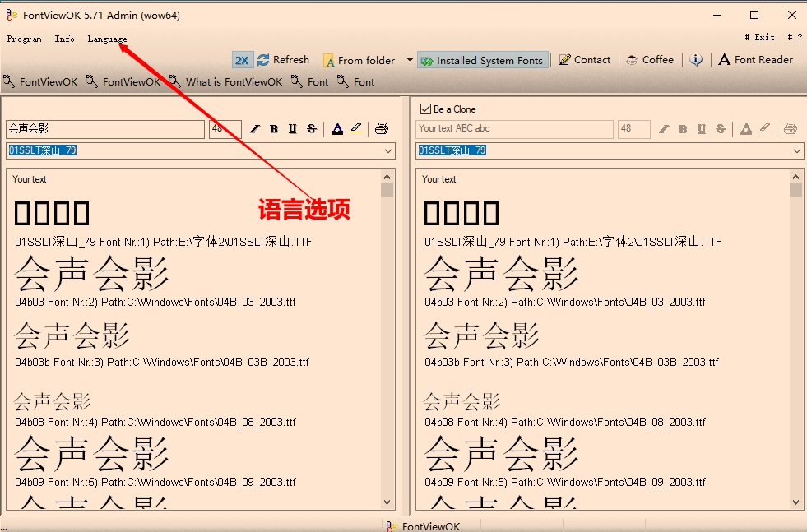
Task: Show Installed System Fonts
Action: coord(483,61)
